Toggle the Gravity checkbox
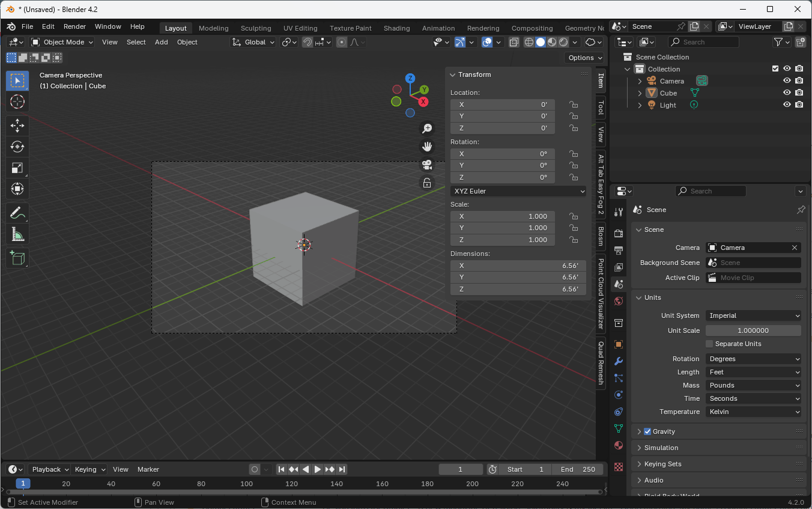The width and height of the screenshot is (812, 509). coord(647,431)
